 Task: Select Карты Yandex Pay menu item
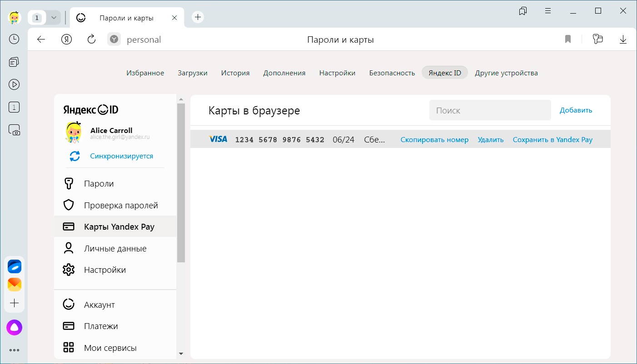[115, 226]
